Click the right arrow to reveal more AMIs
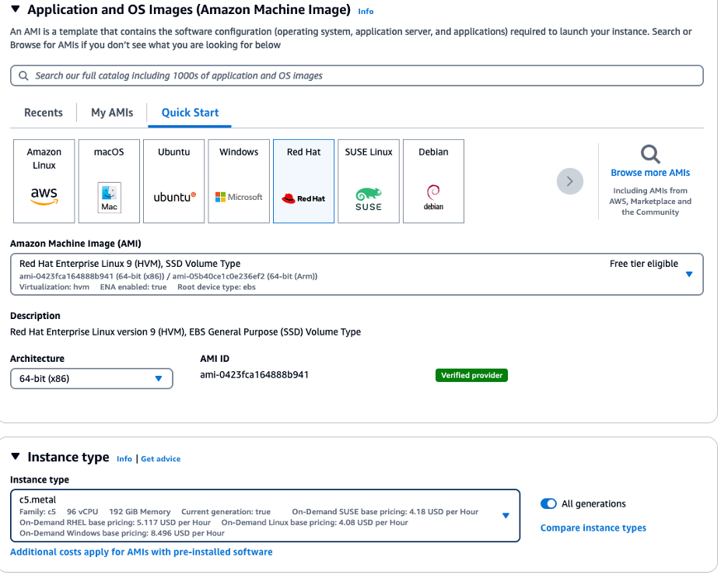The image size is (728, 582). pos(570,181)
